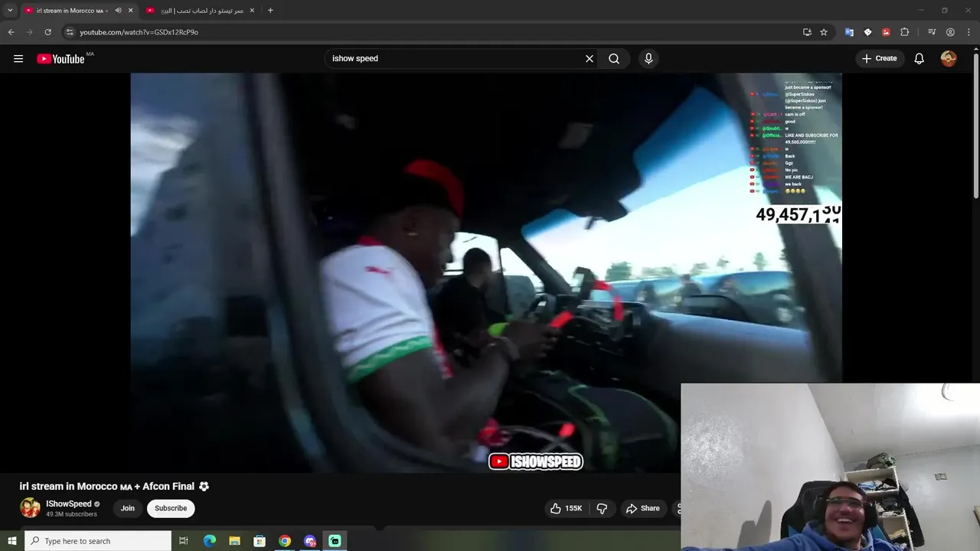The width and height of the screenshot is (980, 551).
Task: Open the account avatar menu
Action: tap(949, 59)
